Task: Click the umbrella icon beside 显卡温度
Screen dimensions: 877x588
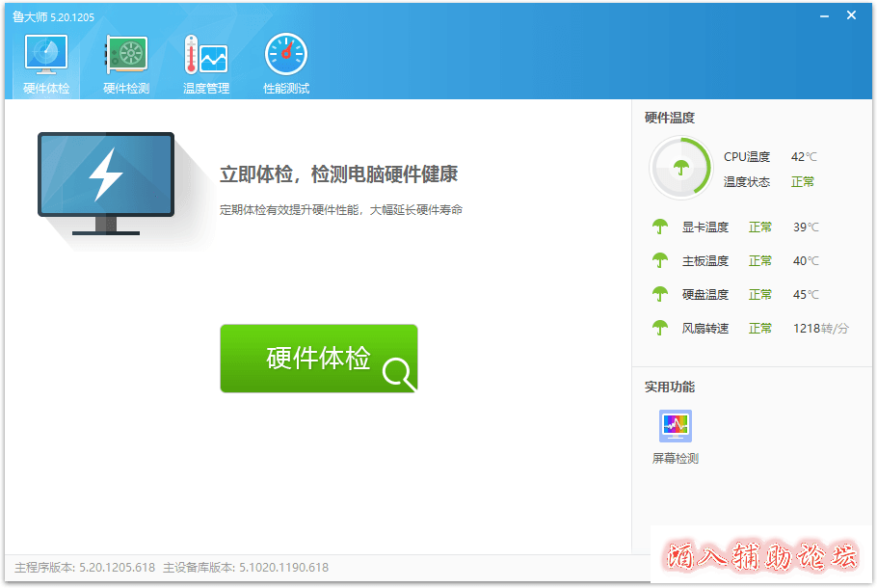Action: point(660,227)
